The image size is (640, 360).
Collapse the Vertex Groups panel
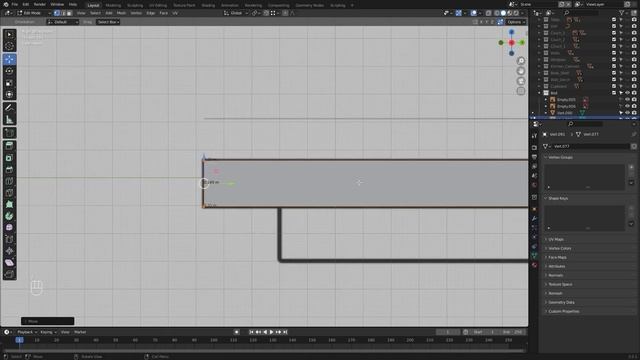(560, 157)
